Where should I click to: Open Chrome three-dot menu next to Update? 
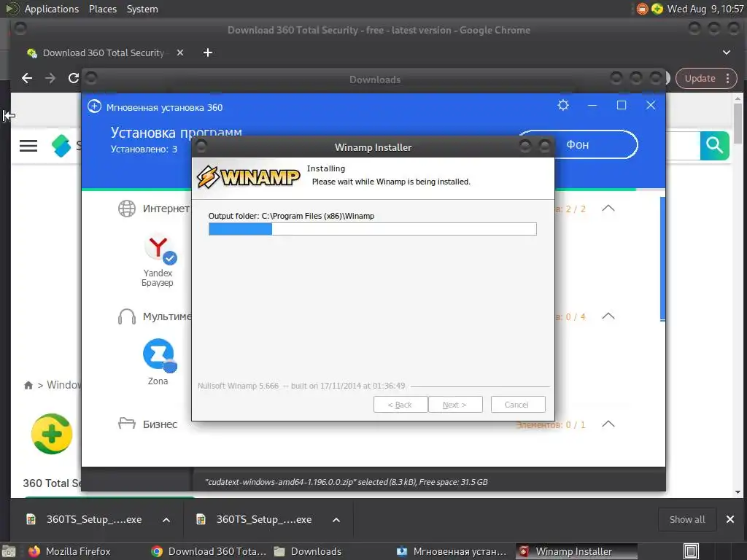pos(727,79)
